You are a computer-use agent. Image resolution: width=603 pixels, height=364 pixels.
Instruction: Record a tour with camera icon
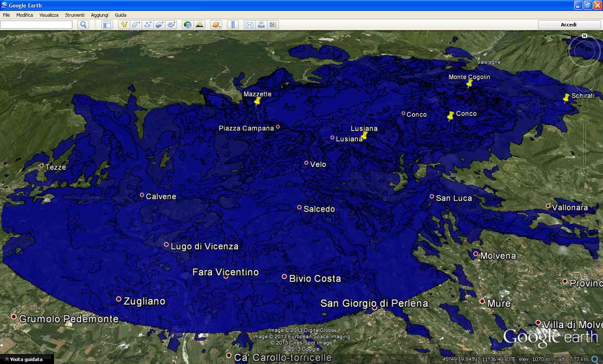(x=171, y=25)
